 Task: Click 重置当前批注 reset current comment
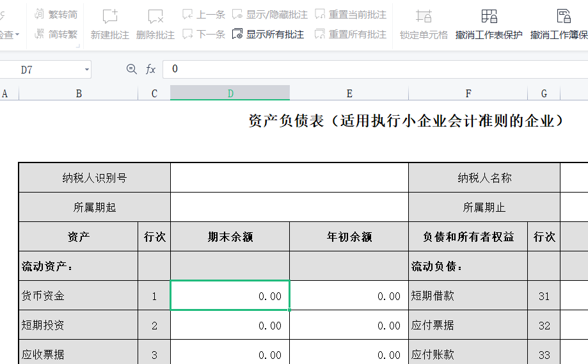click(x=350, y=15)
